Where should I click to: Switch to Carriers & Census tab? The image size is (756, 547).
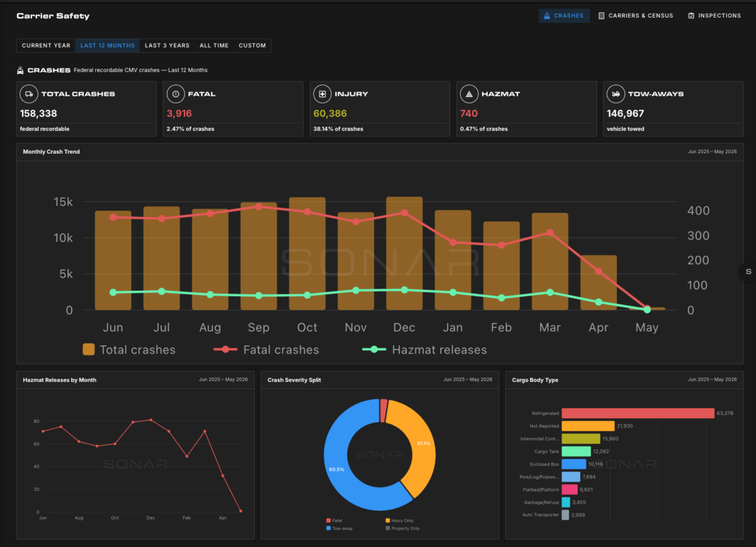636,16
